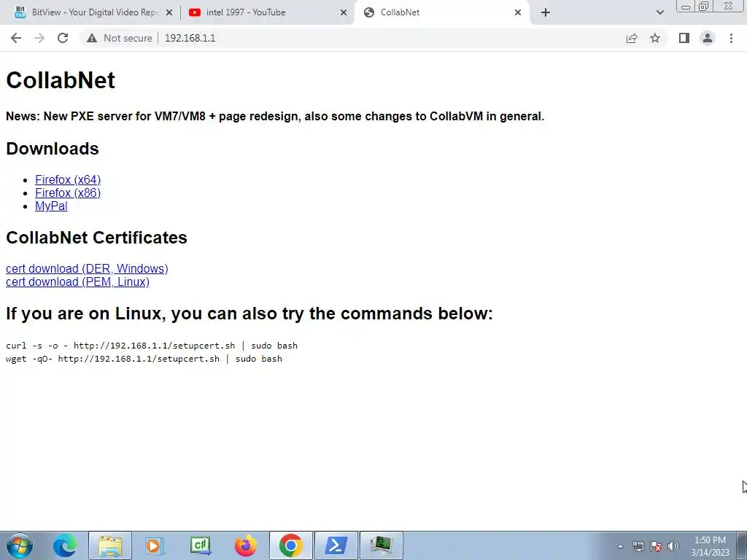The height and width of the screenshot is (560, 747).
Task: Open the C# application taskbar icon
Action: (200, 545)
